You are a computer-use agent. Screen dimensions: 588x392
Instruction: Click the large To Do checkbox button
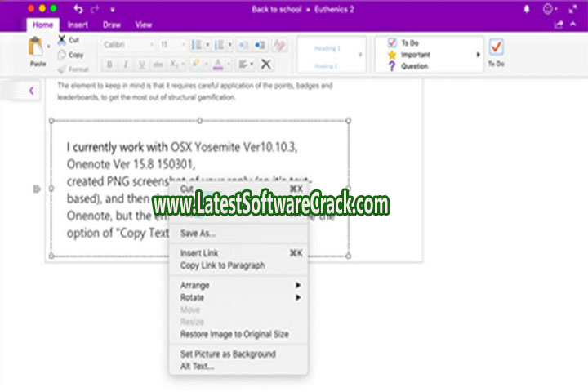click(x=496, y=47)
